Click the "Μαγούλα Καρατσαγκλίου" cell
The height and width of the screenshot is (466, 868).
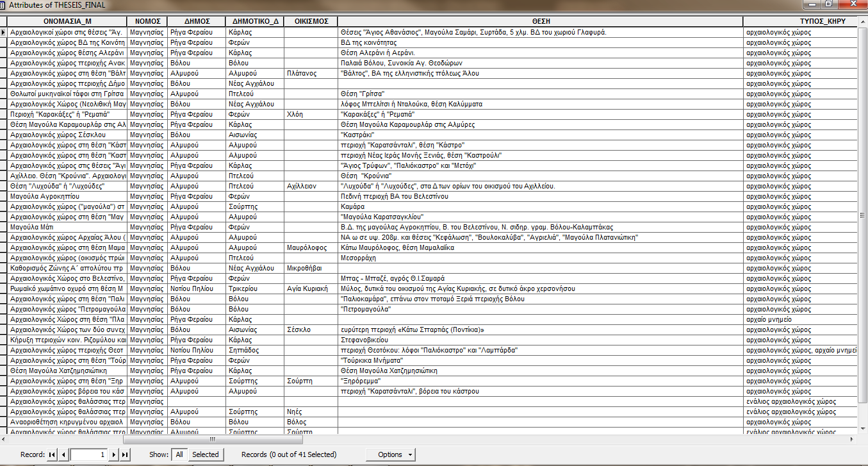click(541, 217)
